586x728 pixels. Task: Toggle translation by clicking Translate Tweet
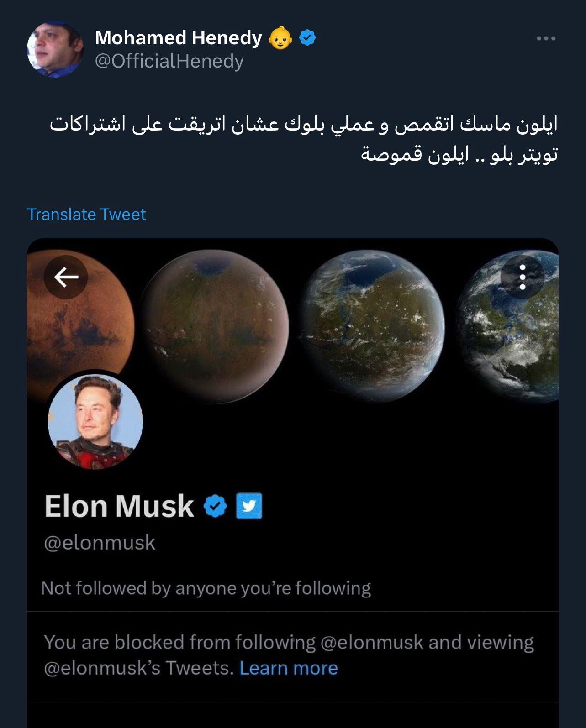point(86,214)
